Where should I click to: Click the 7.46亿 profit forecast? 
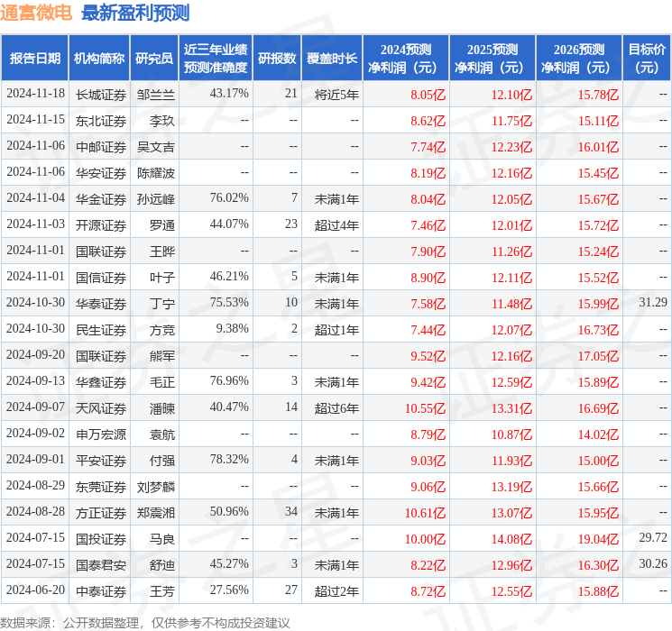(428, 225)
